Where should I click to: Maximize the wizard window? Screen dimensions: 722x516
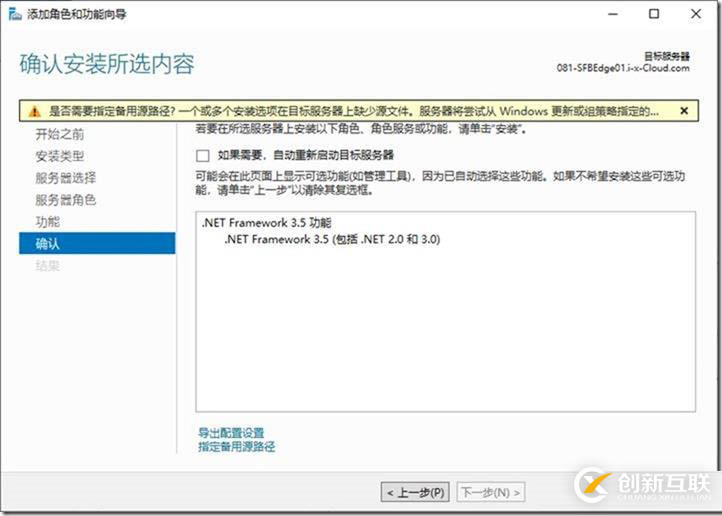pyautogui.click(x=654, y=14)
